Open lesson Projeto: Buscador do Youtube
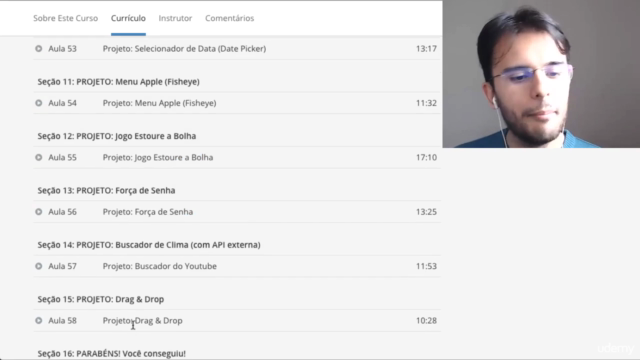Screen dimensions: 640x360 pos(160,266)
